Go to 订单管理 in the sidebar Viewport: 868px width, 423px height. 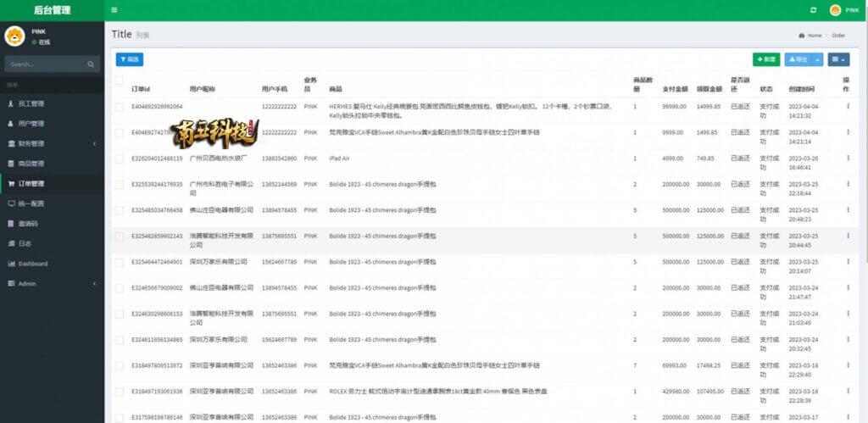[x=52, y=183]
